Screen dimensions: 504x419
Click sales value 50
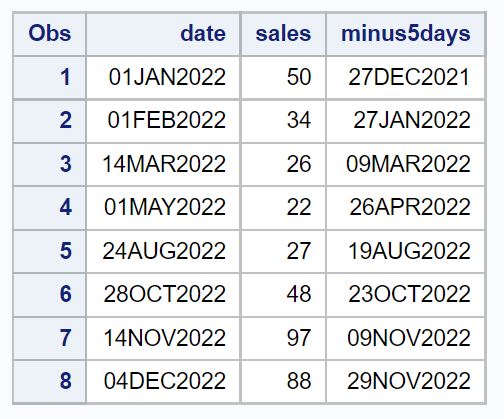pyautogui.click(x=283, y=77)
